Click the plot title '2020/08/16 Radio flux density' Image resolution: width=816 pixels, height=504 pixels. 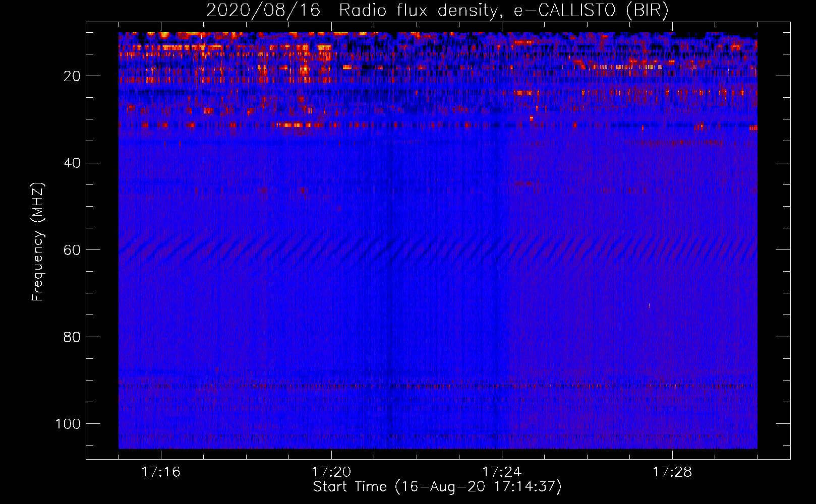click(x=437, y=11)
